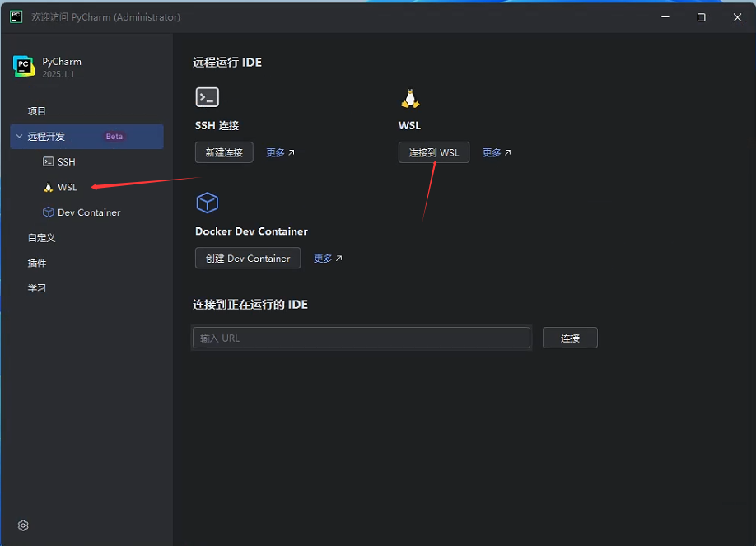The image size is (756, 546).
Task: Click the PyCharm icon in title bar
Action: [x=16, y=17]
